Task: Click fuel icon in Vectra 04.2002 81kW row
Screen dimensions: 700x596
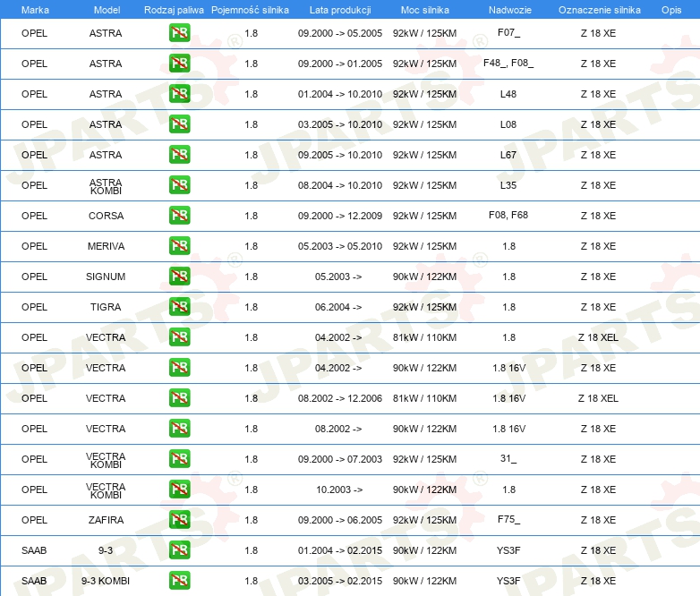Action: [x=179, y=337]
